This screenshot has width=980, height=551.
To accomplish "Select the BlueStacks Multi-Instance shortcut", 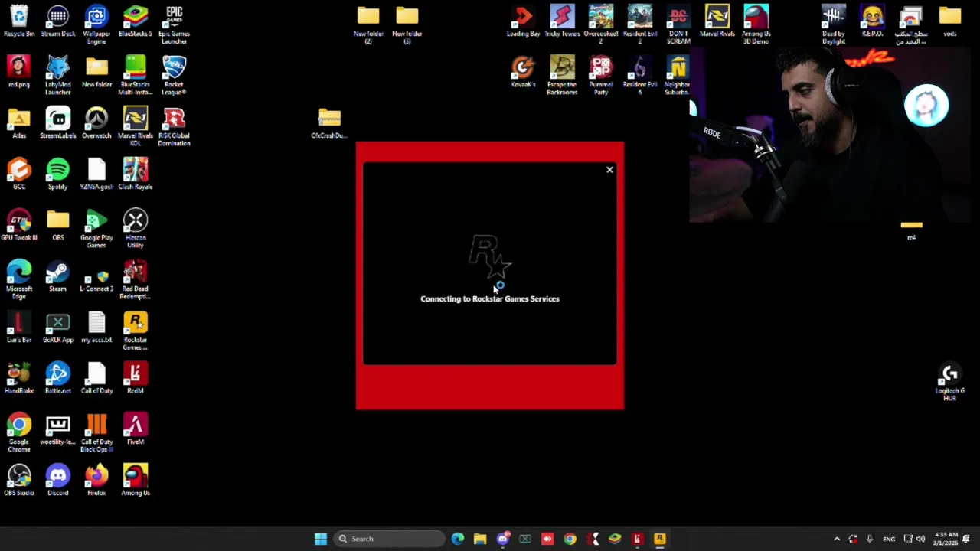I will point(136,76).
